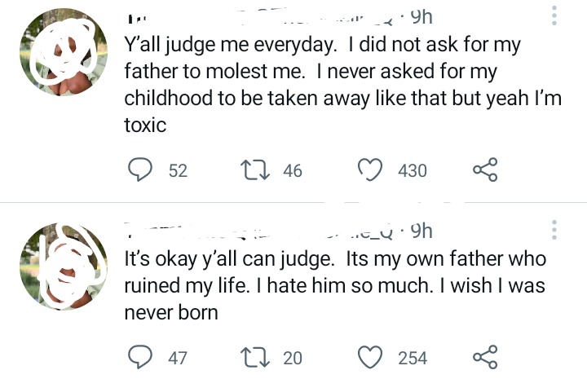This screenshot has height=392, width=587.
Task: Share the second tweet ending in 'never born'
Action: pyautogui.click(x=485, y=357)
